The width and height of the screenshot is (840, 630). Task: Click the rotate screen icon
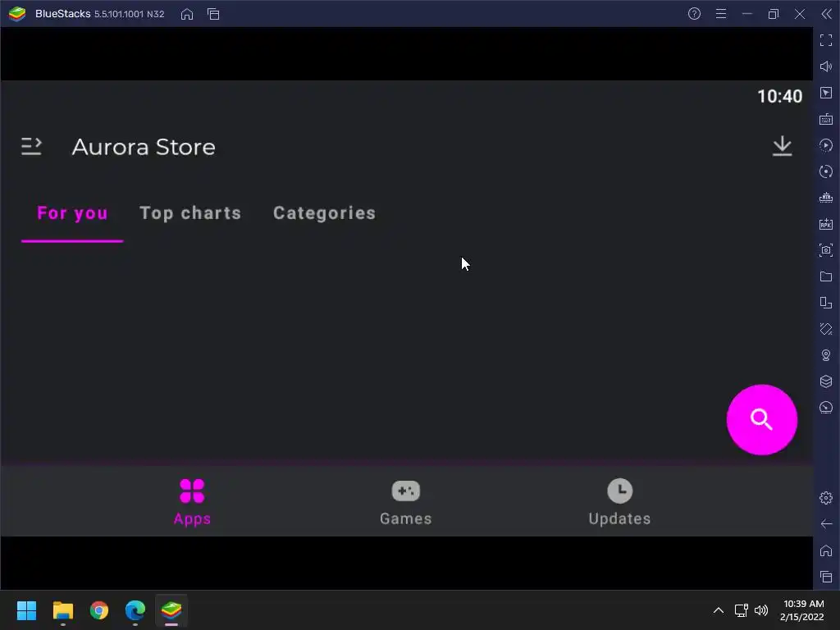[826, 303]
